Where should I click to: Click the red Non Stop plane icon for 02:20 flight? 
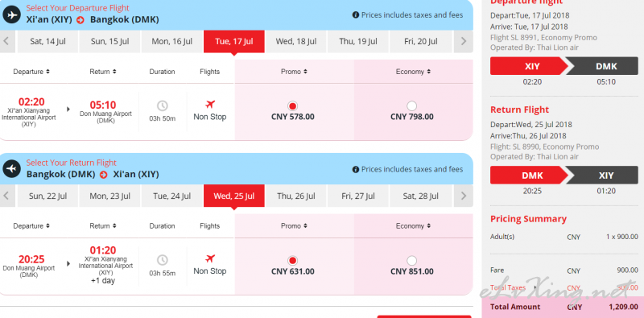pyautogui.click(x=210, y=105)
